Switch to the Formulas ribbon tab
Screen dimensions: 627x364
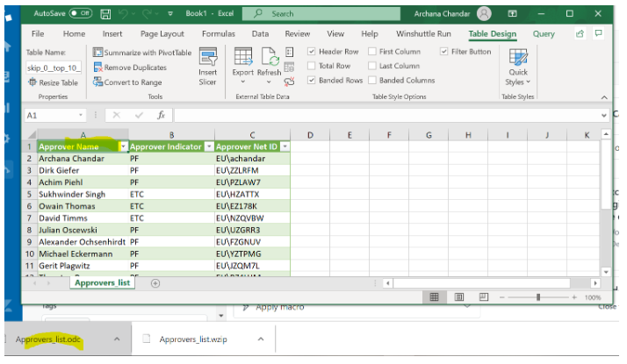click(x=218, y=34)
